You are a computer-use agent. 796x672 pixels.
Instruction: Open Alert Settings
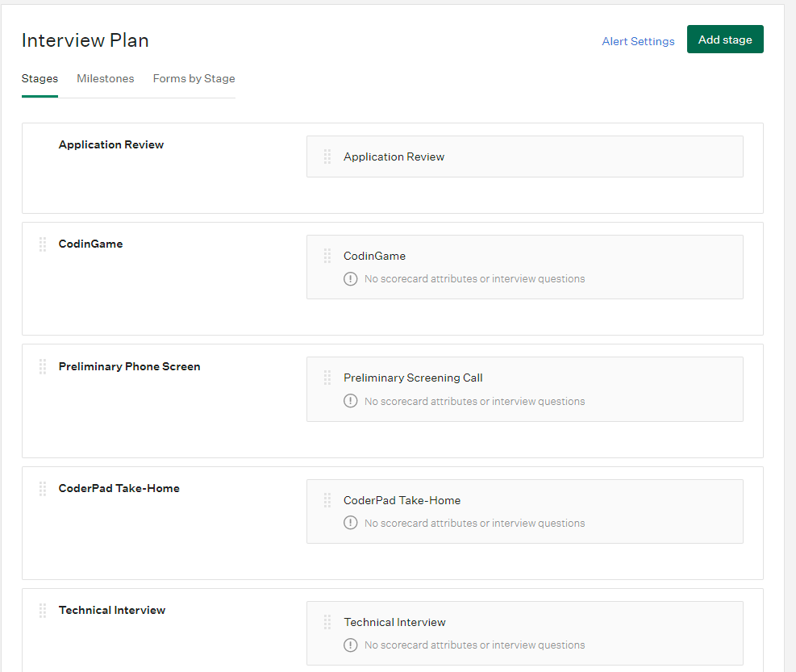[638, 40]
